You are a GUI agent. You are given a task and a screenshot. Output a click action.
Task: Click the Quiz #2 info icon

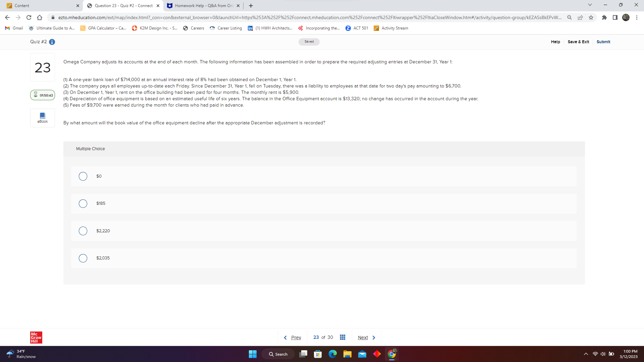tap(52, 42)
